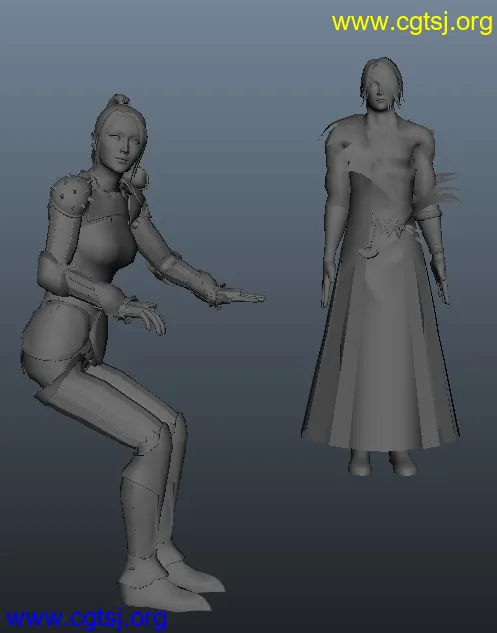Open the blue www.cgtsj.org watermark link
The image size is (497, 633).
(86, 619)
